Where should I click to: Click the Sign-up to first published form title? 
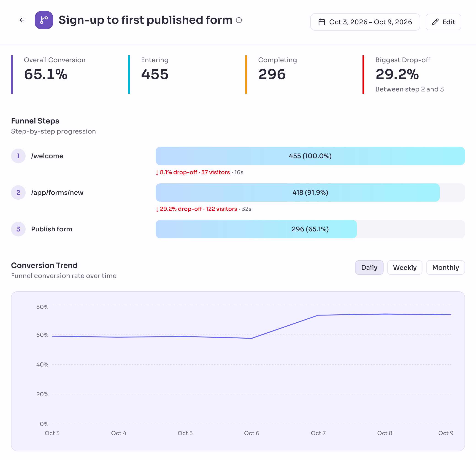146,20
